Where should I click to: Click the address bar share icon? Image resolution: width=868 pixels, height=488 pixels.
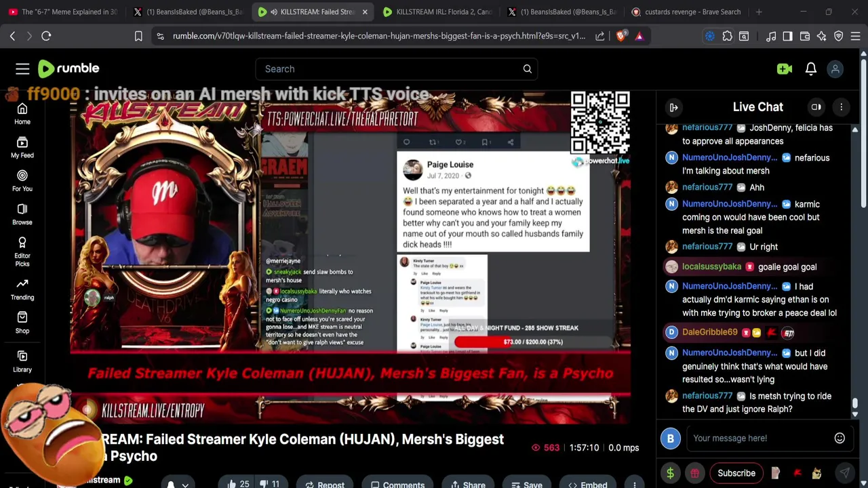click(600, 36)
